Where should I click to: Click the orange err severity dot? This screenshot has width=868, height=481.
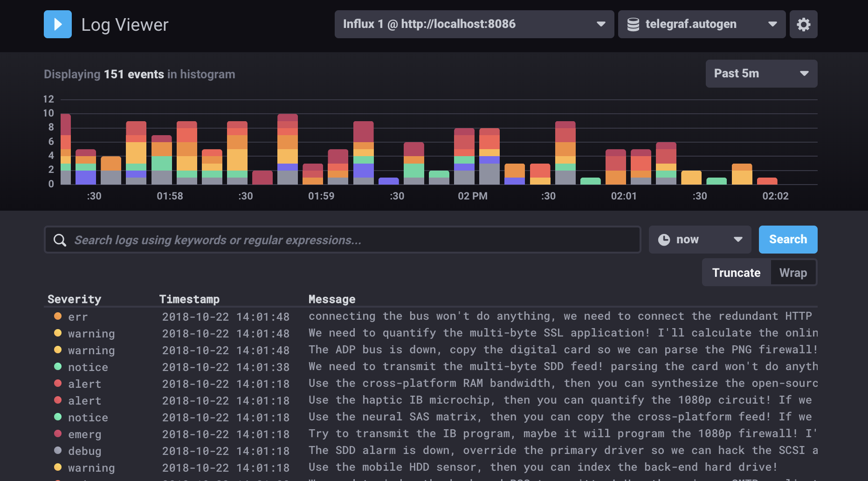[58, 316]
